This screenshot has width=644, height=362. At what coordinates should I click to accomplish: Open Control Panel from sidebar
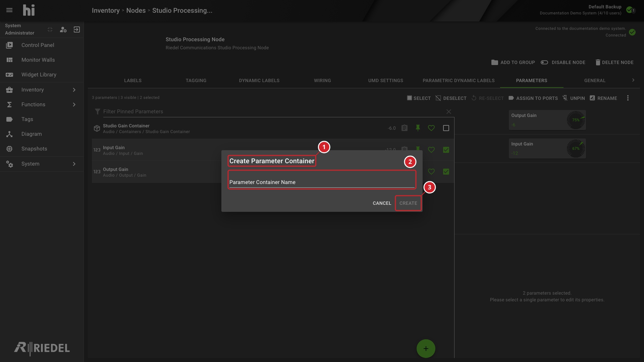(42, 45)
